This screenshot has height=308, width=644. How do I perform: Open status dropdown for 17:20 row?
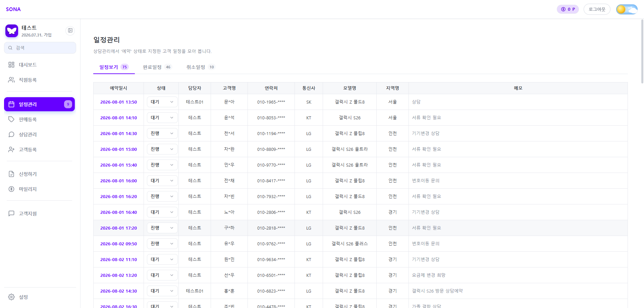pyautogui.click(x=162, y=228)
